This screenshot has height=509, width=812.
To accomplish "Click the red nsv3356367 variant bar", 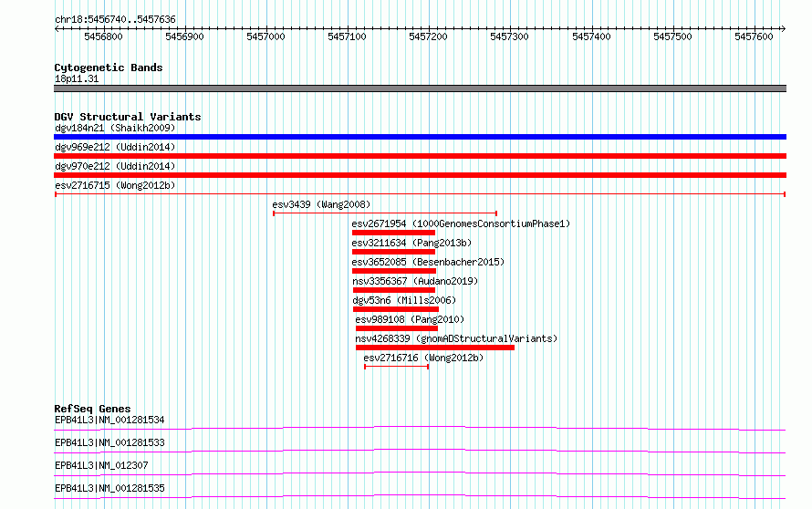I will pos(394,290).
